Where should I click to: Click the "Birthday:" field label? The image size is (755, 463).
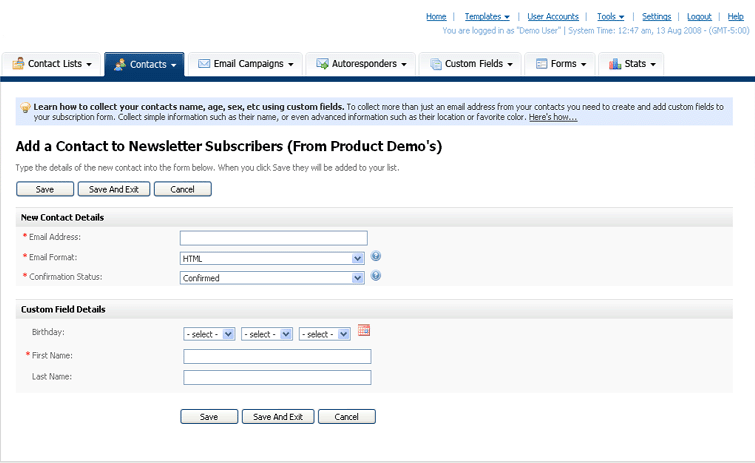pos(48,332)
